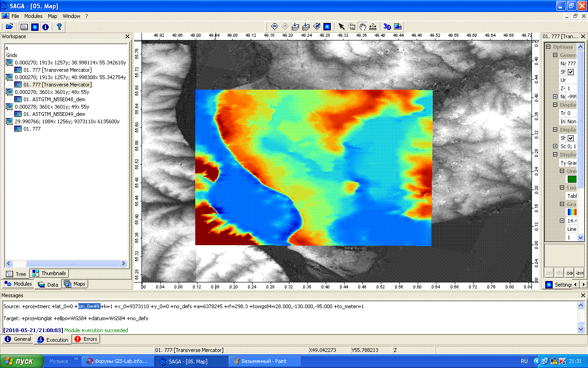The image size is (588, 368).
Task: Choose the arrow Action pointer tool
Action: click(341, 27)
